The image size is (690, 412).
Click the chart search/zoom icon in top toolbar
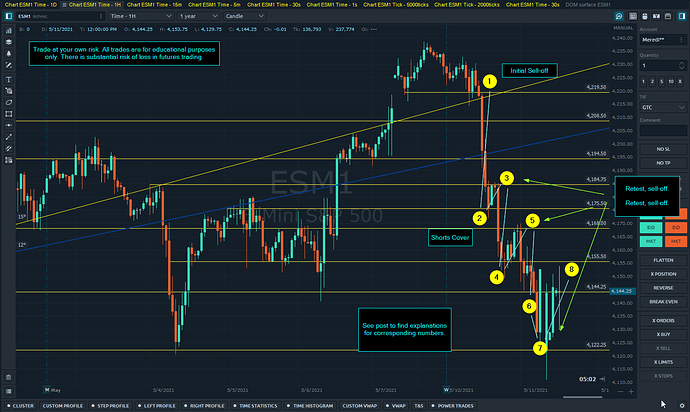pos(619,16)
